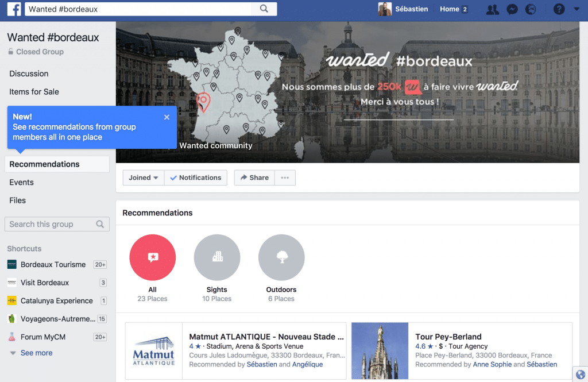The width and height of the screenshot is (588, 382).
Task: Close the New recommendations tooltip
Action: (x=167, y=117)
